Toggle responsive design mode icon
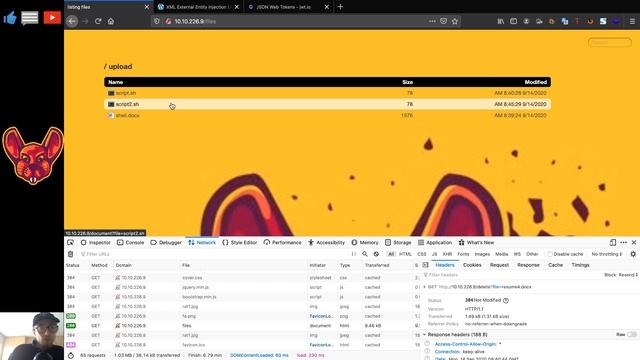 [613, 242]
